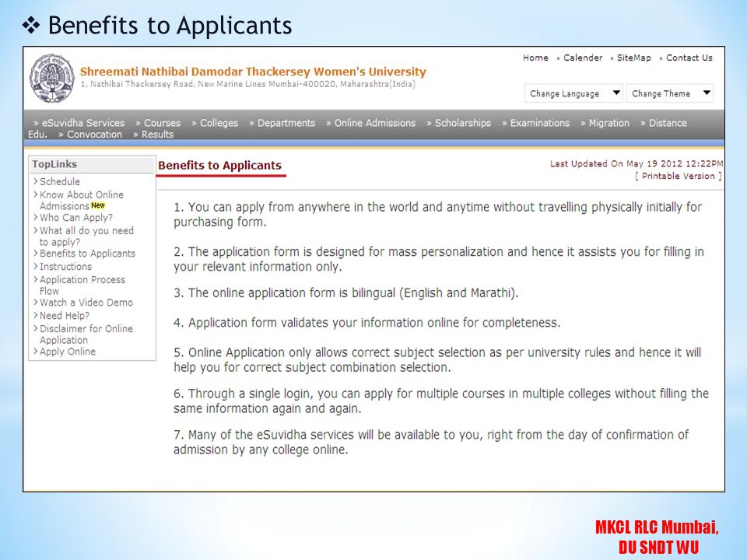Click the TopLinks panel header
The image size is (747, 560).
point(92,164)
